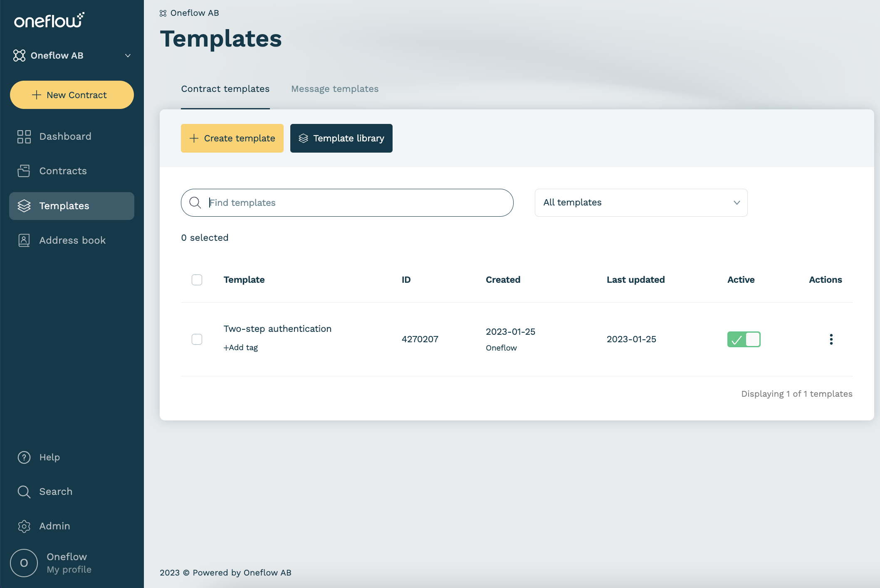
Task: Open the Address book contact icon
Action: (24, 240)
